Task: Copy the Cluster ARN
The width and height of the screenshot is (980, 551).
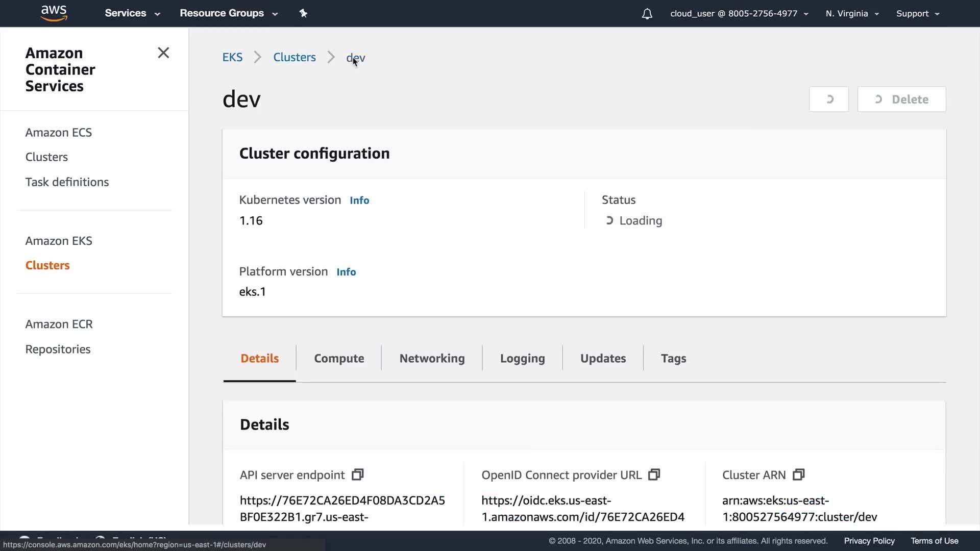Action: click(x=798, y=475)
